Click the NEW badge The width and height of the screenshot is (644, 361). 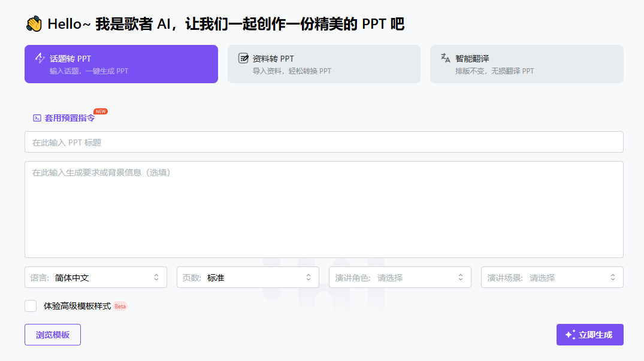(101, 111)
